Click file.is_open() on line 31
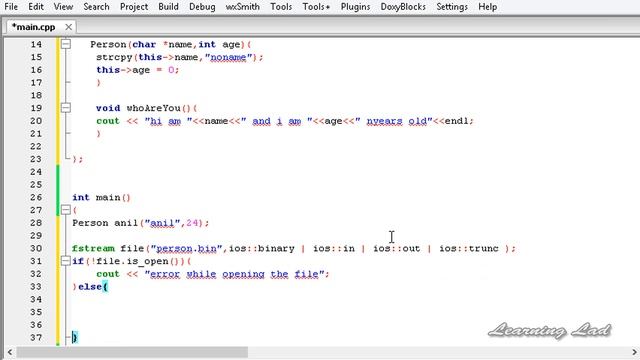The image size is (640, 360). [x=138, y=261]
